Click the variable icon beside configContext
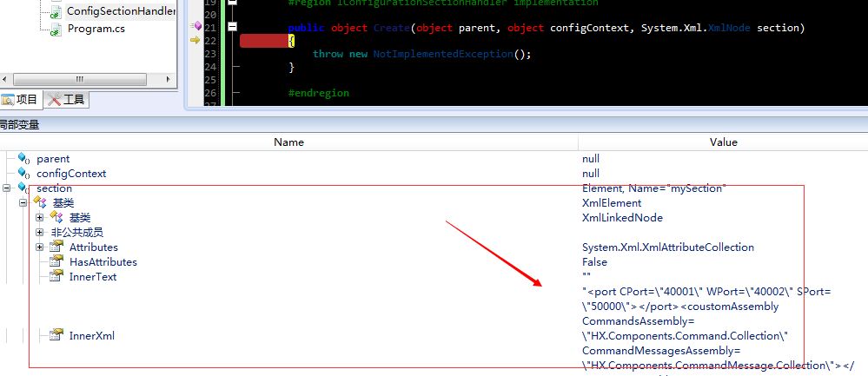The width and height of the screenshot is (868, 376). click(x=23, y=174)
